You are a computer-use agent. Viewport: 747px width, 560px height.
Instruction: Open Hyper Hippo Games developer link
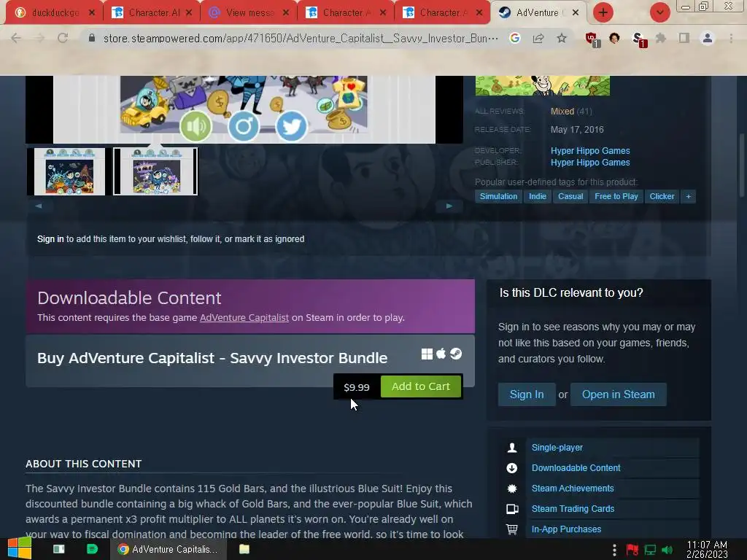(x=590, y=150)
